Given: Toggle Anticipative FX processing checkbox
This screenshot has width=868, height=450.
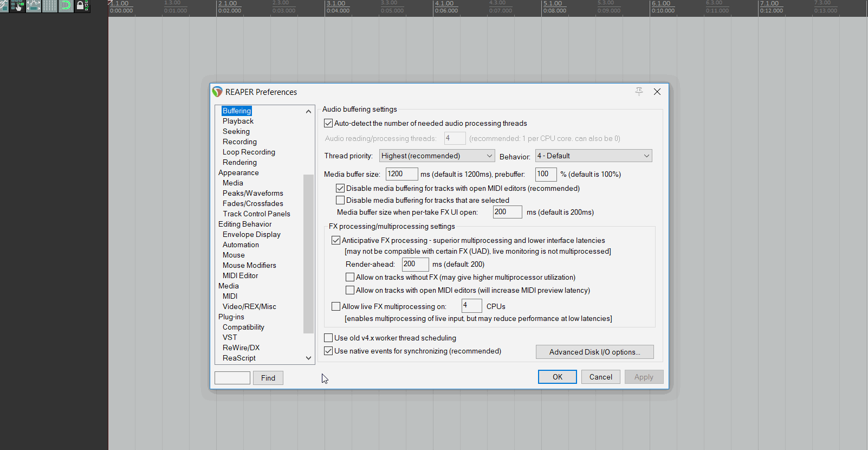Looking at the screenshot, I should point(336,240).
